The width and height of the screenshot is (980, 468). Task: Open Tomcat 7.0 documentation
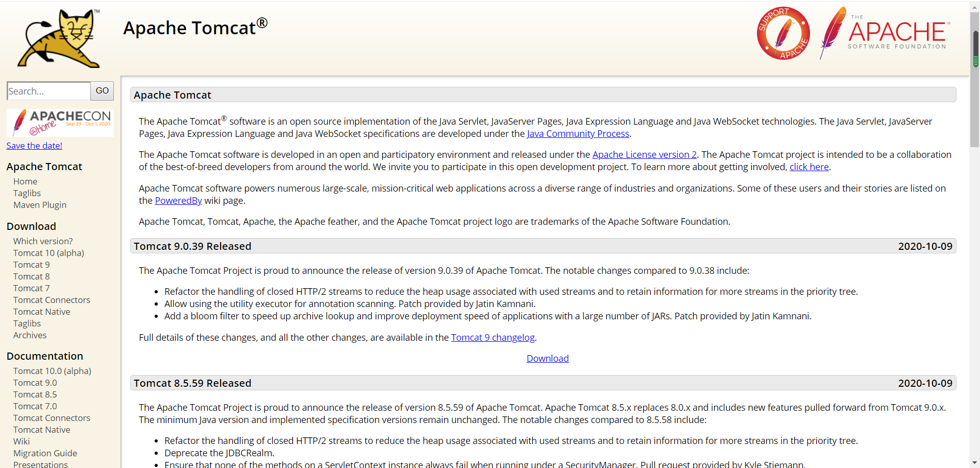tap(35, 406)
